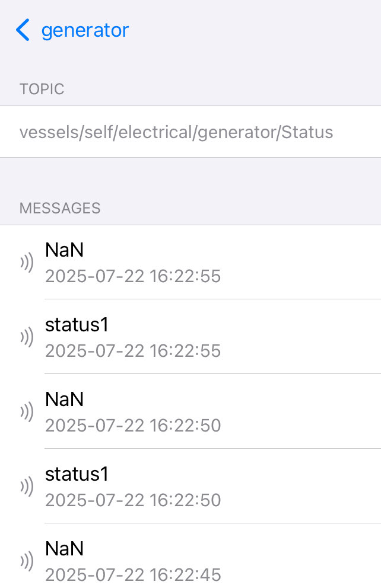
Task: Open the status1 message title from 16:22:50
Action: (77, 474)
